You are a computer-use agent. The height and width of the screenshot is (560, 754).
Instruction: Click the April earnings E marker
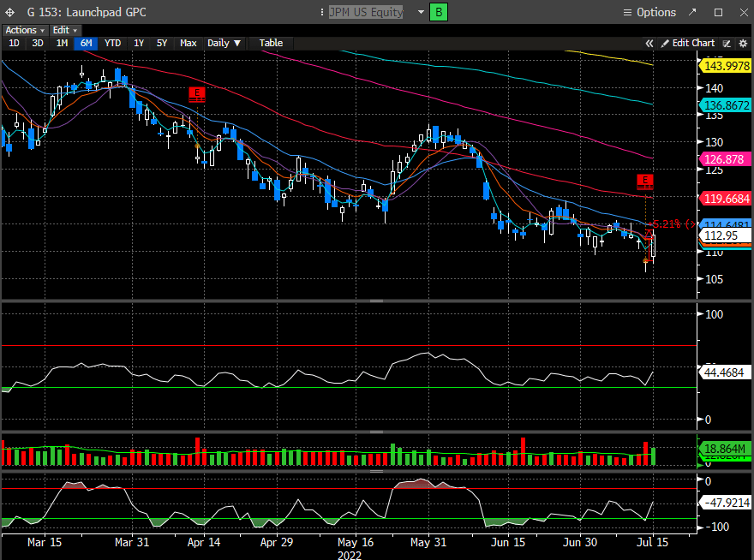click(197, 94)
